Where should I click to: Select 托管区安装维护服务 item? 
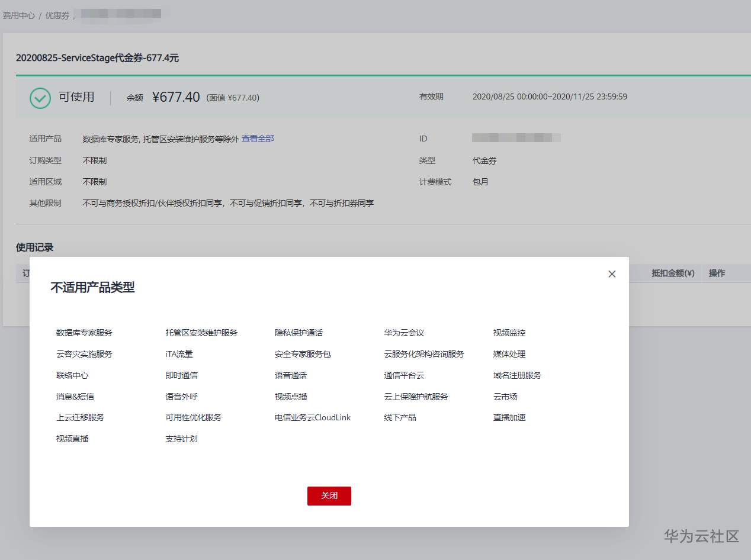pyautogui.click(x=201, y=333)
